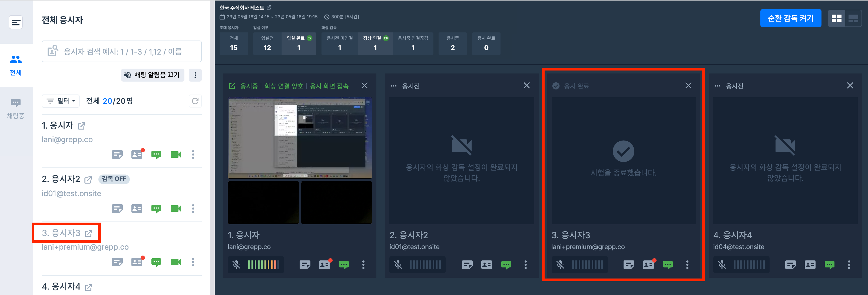Switch to grid layout view icon
868x295 pixels.
coord(836,19)
